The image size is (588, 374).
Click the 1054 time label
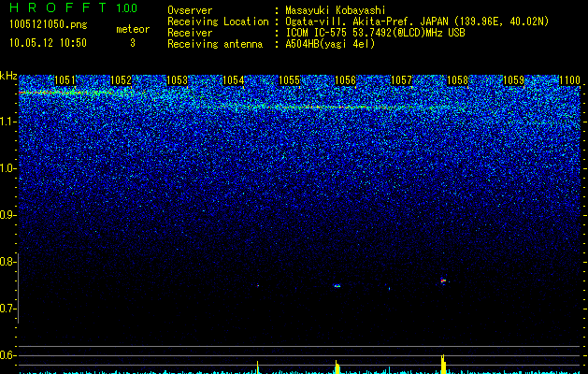point(234,80)
